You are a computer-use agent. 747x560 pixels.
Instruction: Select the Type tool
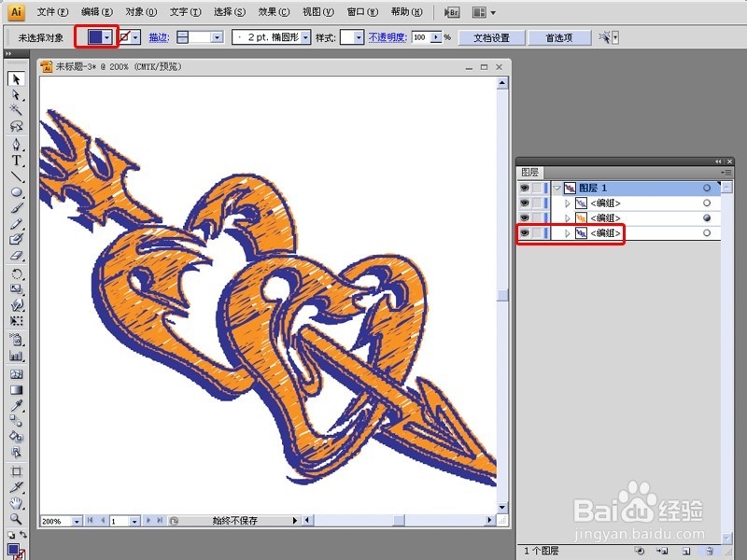coord(16,161)
